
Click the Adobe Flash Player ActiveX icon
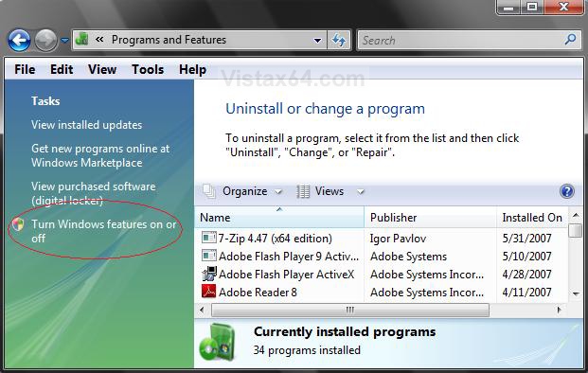(x=209, y=274)
